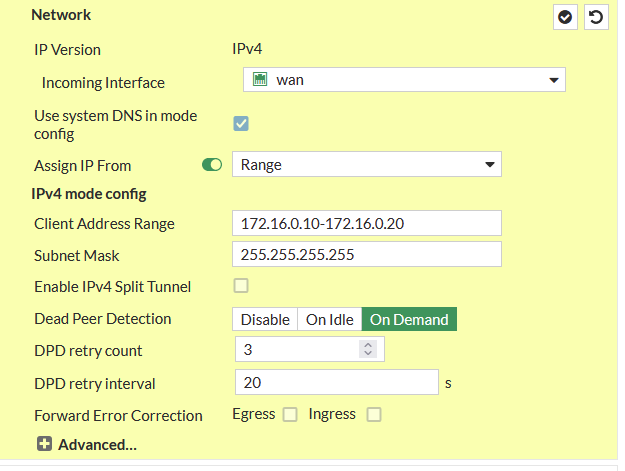Toggle Use system DNS in mode config

[x=241, y=124]
